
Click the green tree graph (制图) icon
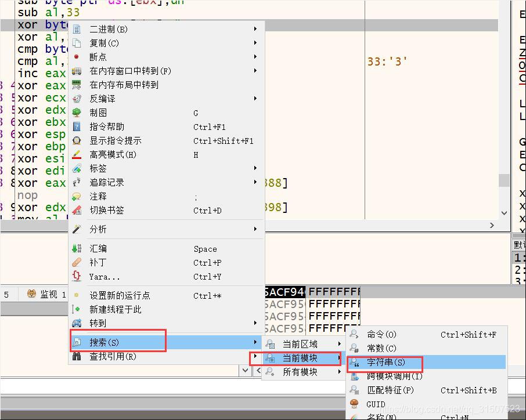(77, 113)
